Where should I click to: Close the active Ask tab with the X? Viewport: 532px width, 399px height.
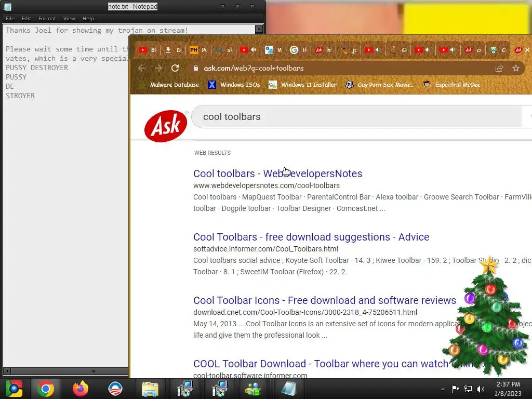pos(527,50)
